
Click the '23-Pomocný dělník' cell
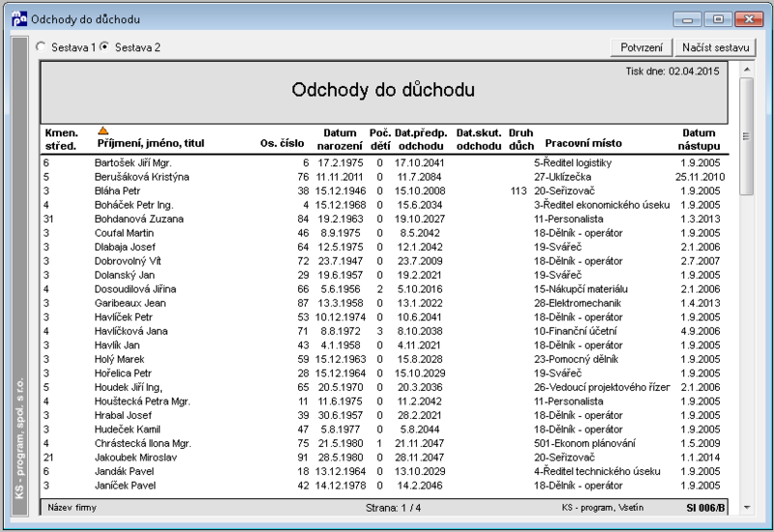pyautogui.click(x=576, y=359)
